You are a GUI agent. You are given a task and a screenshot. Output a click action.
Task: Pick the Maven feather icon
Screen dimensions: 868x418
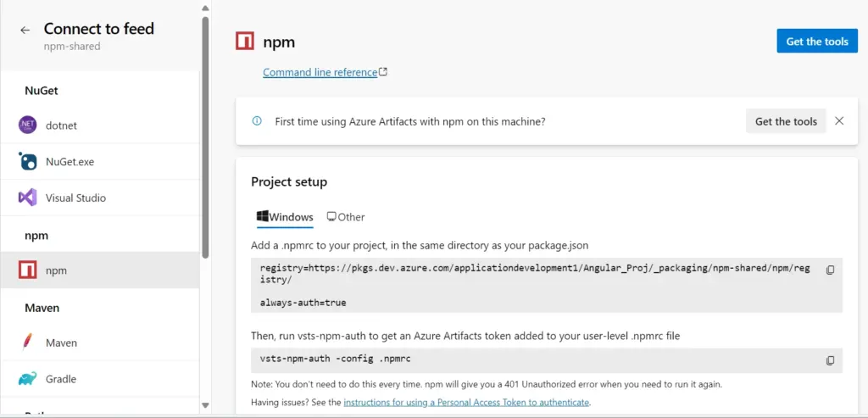coord(28,343)
